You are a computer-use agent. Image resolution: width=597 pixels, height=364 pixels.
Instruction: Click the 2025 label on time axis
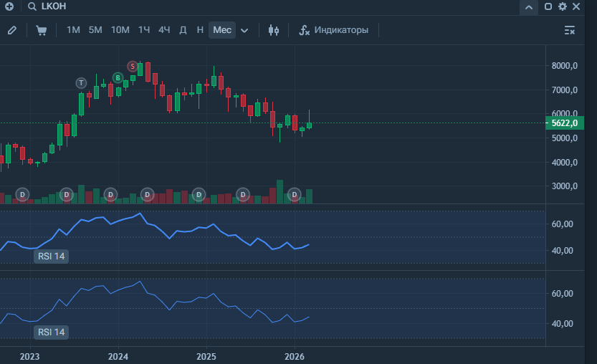tap(206, 356)
